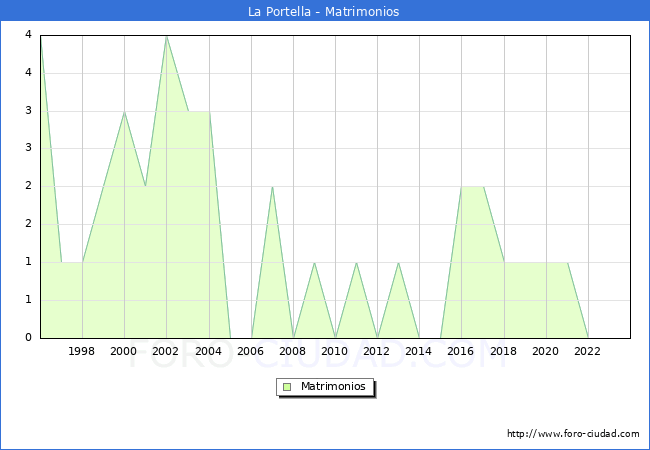Click the x-axis label 2002
650x450 pixels.
tap(165, 351)
